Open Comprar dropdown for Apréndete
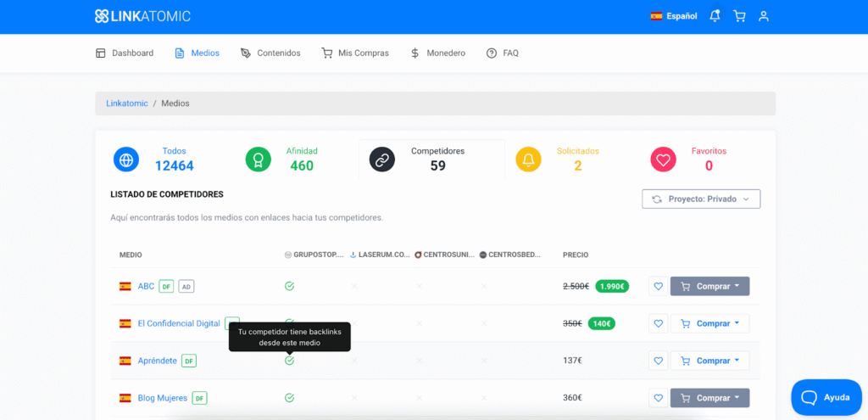This screenshot has height=420, width=868. pos(710,361)
